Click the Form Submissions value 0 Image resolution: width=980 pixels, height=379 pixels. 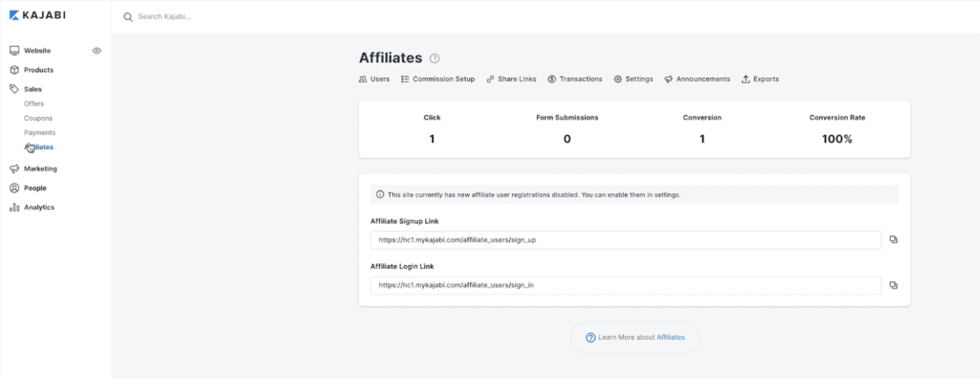pyautogui.click(x=567, y=140)
